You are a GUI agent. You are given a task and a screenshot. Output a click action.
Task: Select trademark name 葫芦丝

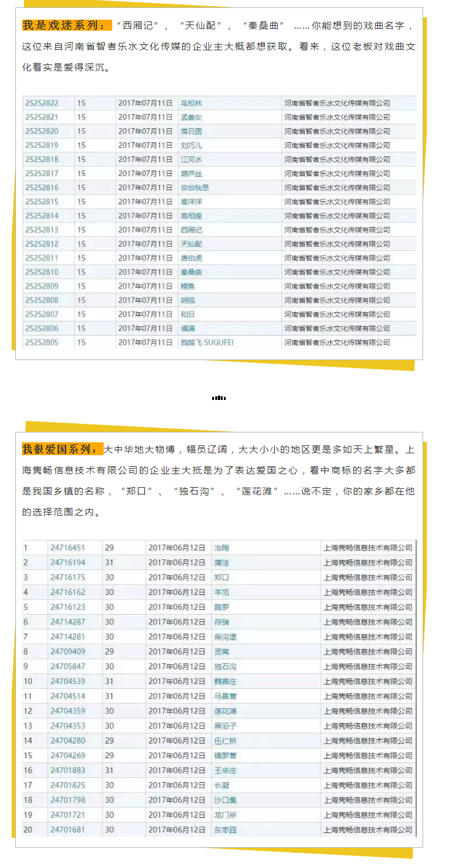tap(191, 174)
